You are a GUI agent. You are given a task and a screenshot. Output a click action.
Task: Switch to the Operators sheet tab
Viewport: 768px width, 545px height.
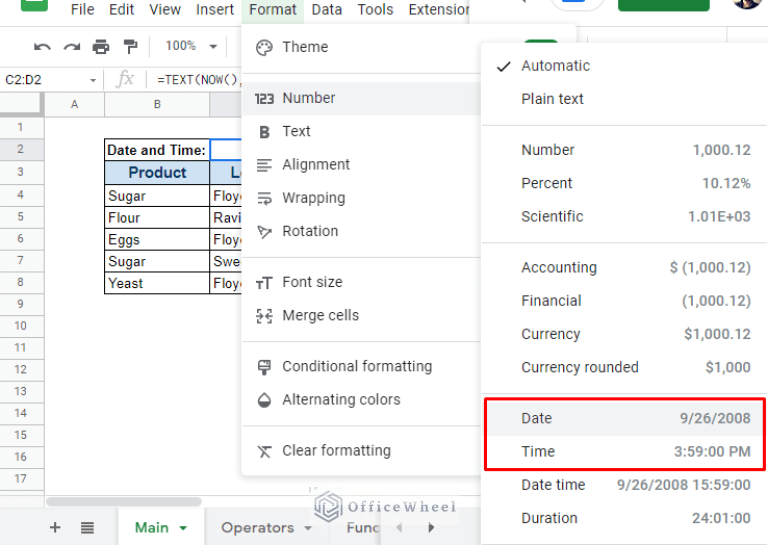coord(258,528)
